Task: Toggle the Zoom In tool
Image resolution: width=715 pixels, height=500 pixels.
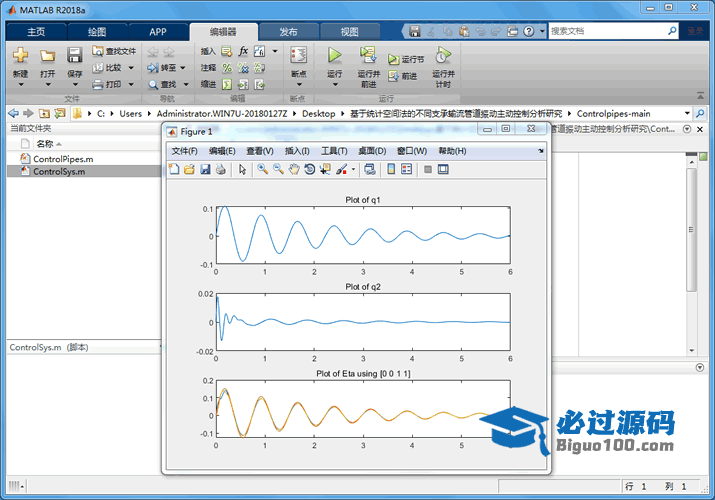Action: 263,170
